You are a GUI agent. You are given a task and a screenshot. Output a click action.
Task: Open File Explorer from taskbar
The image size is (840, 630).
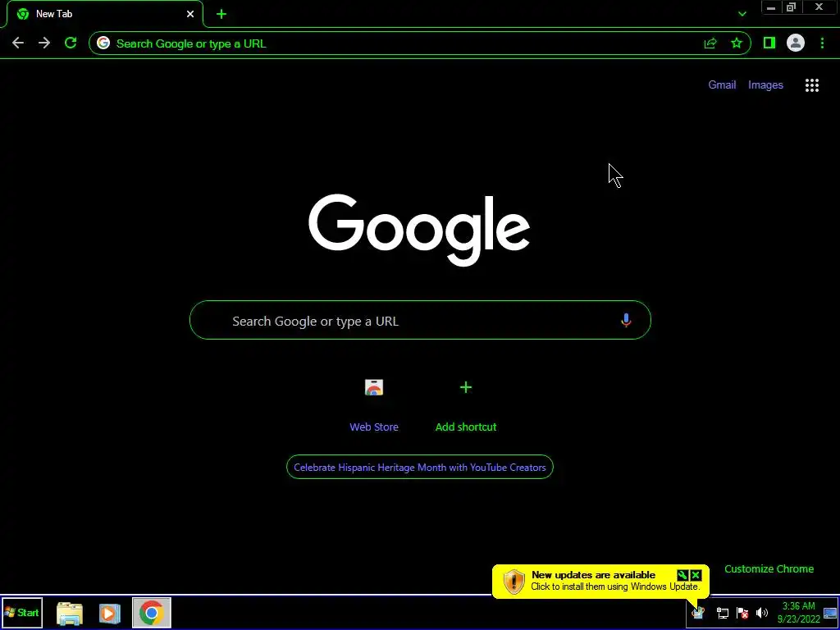pyautogui.click(x=70, y=613)
